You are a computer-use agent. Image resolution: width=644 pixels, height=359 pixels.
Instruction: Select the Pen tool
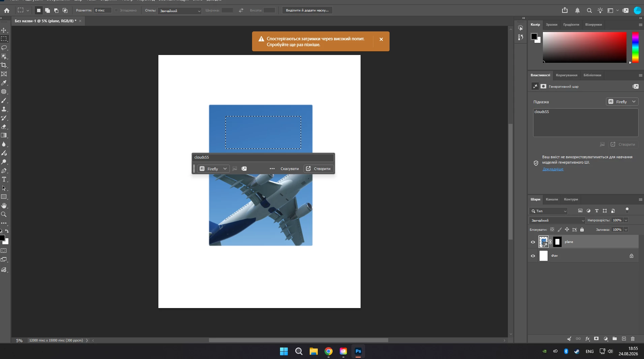(x=4, y=171)
